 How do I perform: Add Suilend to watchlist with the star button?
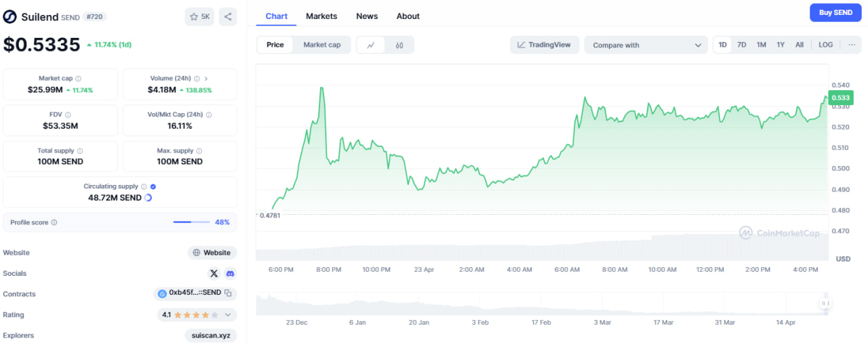tap(199, 17)
